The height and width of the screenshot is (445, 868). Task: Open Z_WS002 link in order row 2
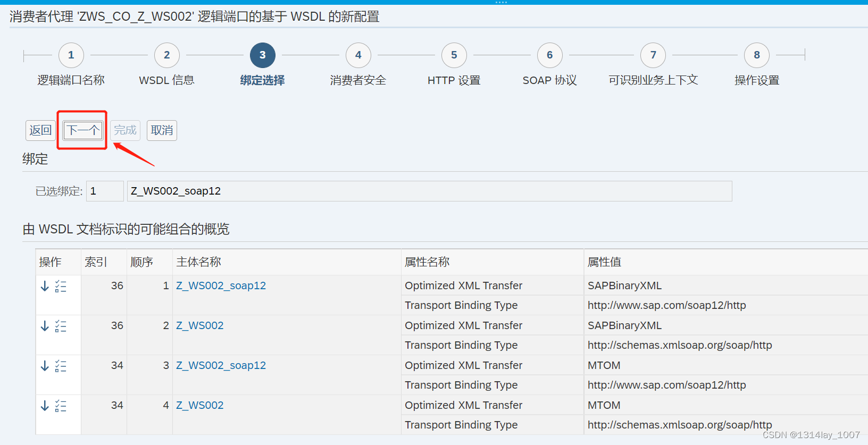pyautogui.click(x=200, y=325)
